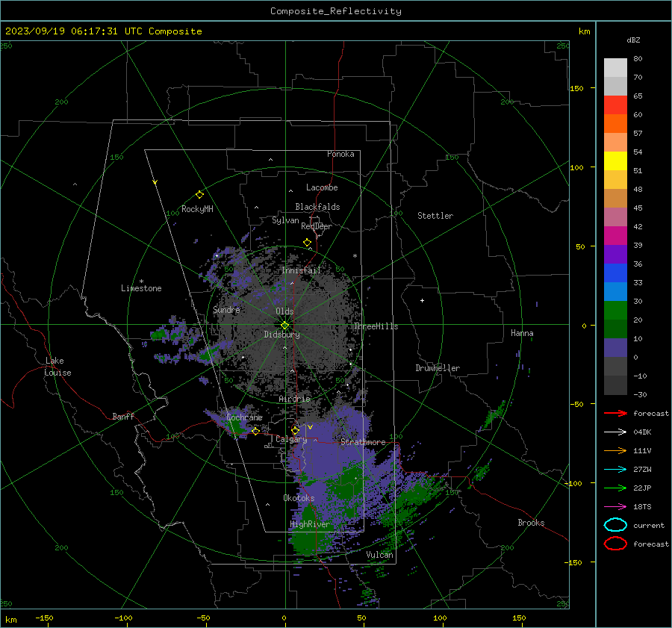Click the -150 tick on bottom km axis
The height and width of the screenshot is (628, 672).
coord(44,618)
